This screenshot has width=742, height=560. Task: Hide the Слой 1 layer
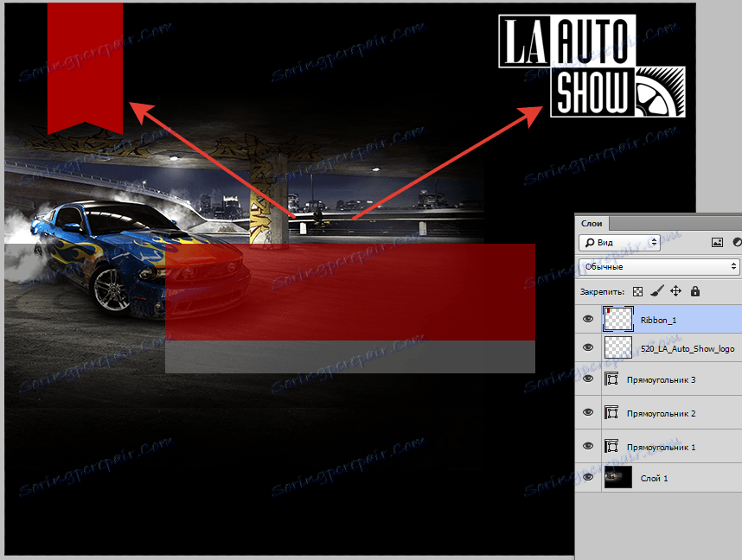588,477
